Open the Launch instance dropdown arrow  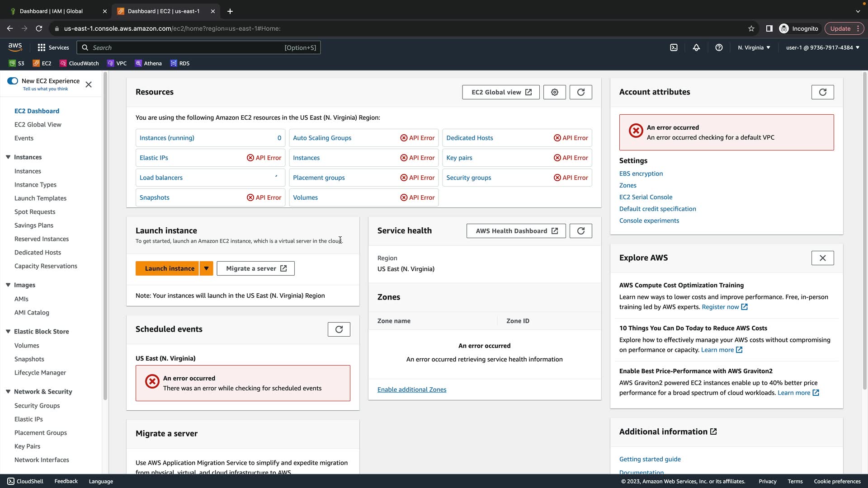[x=206, y=268]
